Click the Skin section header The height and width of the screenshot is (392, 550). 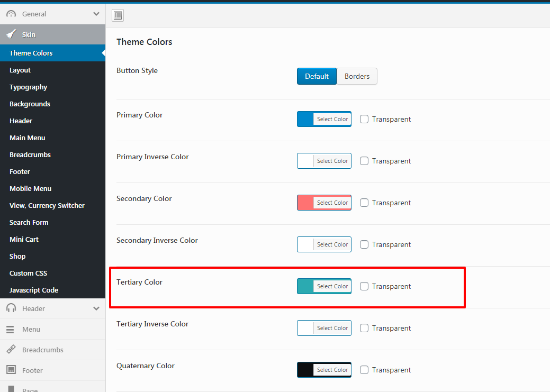coord(52,34)
